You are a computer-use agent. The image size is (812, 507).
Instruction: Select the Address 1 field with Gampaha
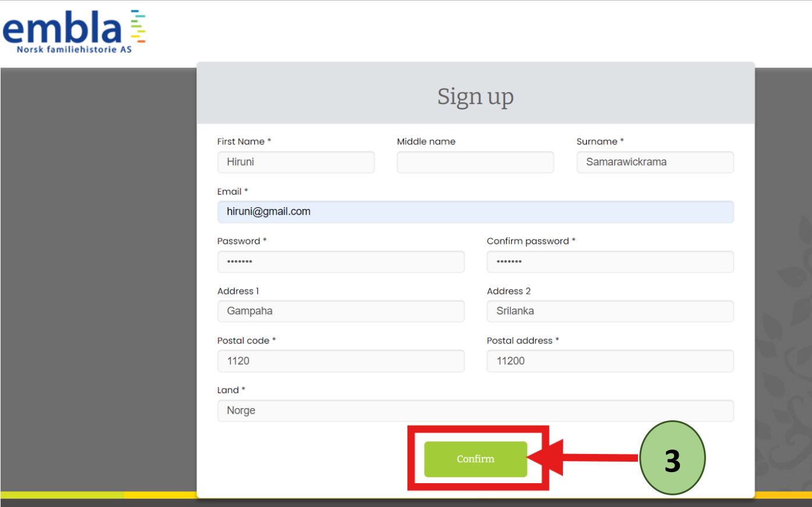pyautogui.click(x=341, y=311)
